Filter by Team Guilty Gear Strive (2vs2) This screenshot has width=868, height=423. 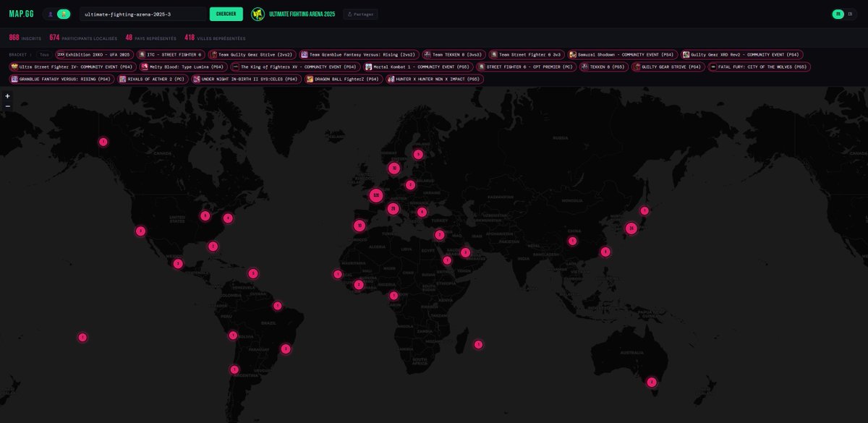[x=252, y=54]
